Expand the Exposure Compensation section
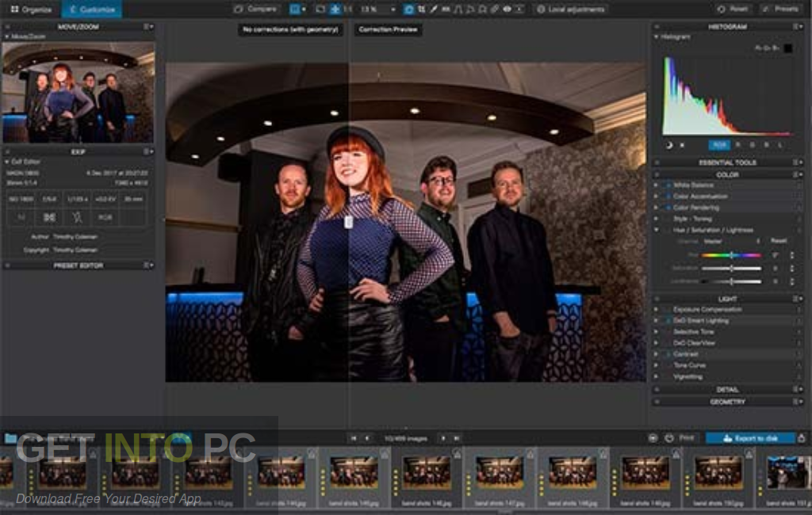This screenshot has height=515, width=812. tap(656, 310)
